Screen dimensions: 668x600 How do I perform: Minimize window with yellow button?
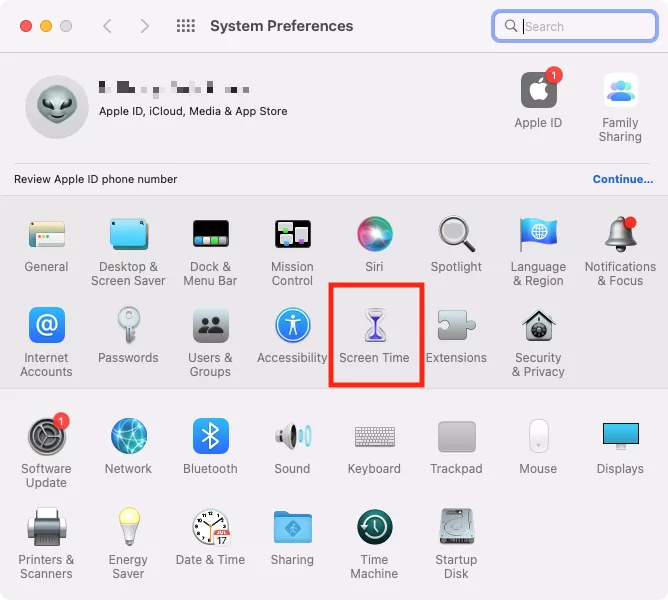46,26
